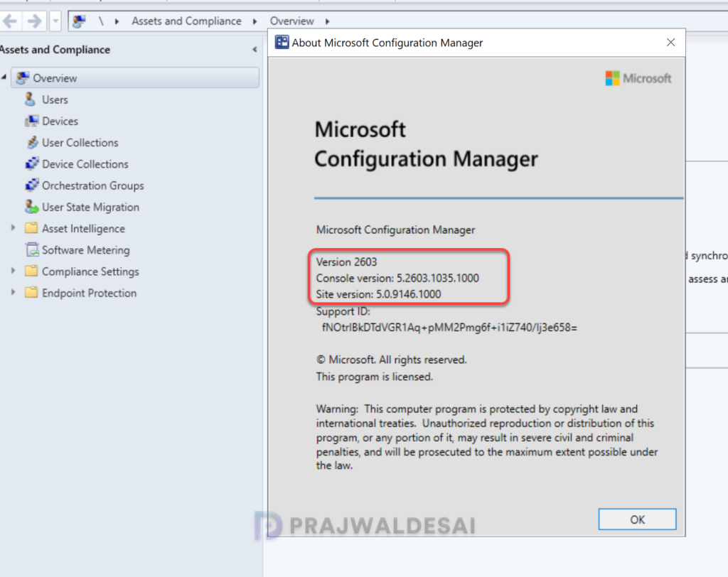Select Overview in the breadcrumb bar

point(292,21)
